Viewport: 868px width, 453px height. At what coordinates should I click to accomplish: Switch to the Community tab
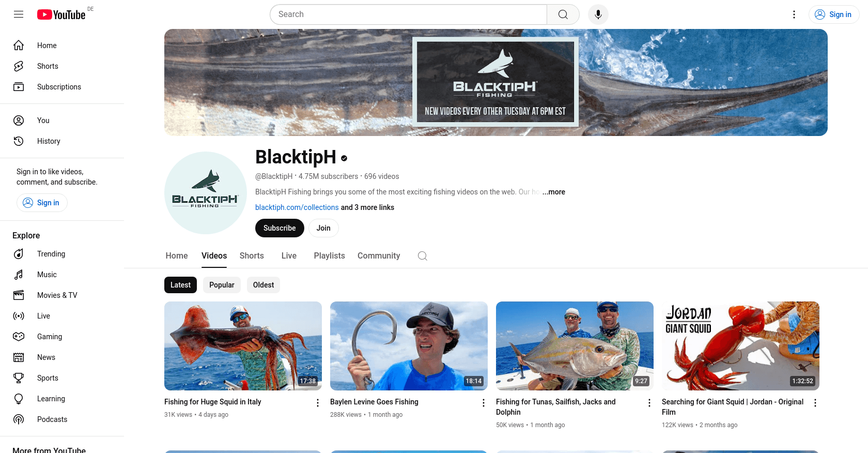click(x=379, y=256)
